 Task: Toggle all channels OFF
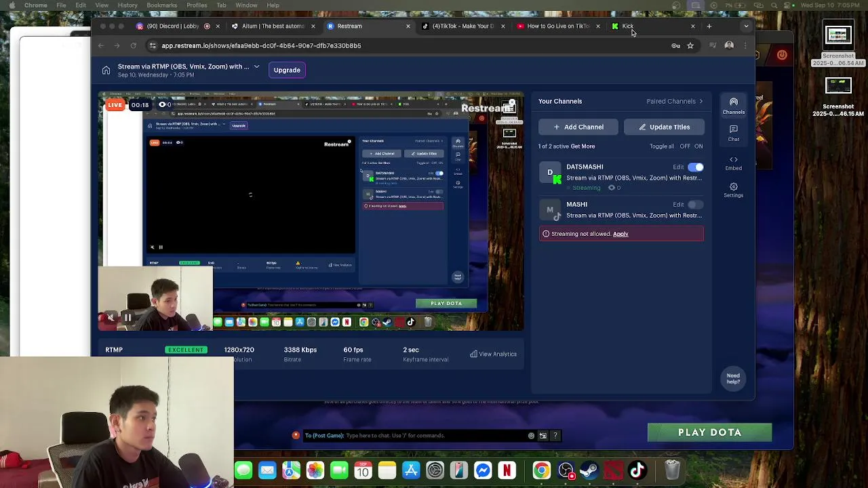[x=685, y=146]
